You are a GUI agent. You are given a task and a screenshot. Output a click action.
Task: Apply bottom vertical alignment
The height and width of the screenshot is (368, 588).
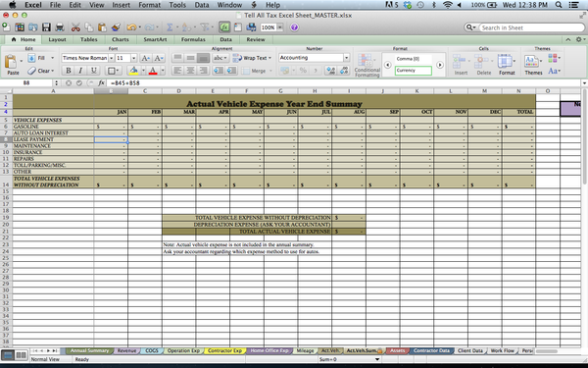(203, 58)
